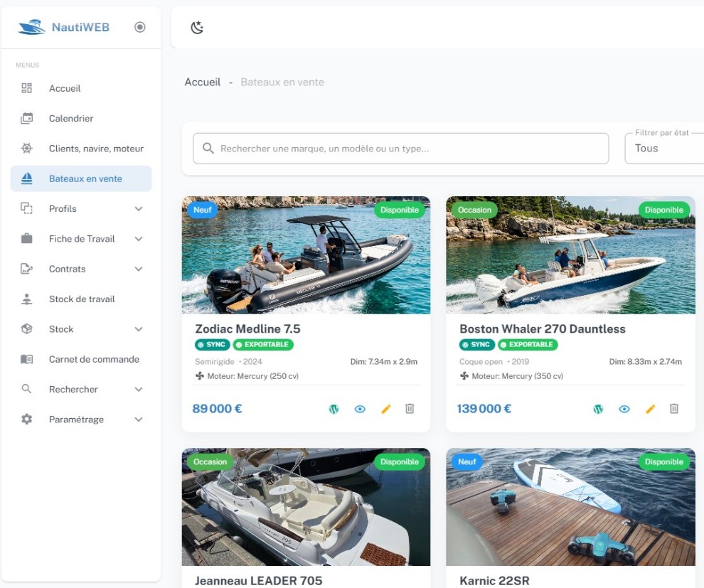Click the Paramétrage gear icon
Image resolution: width=704 pixels, height=588 pixels.
[27, 419]
